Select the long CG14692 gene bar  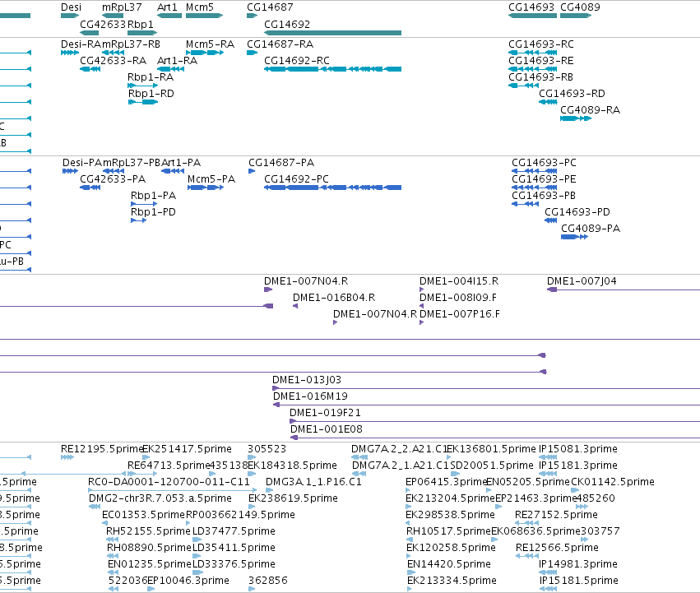point(332,33)
